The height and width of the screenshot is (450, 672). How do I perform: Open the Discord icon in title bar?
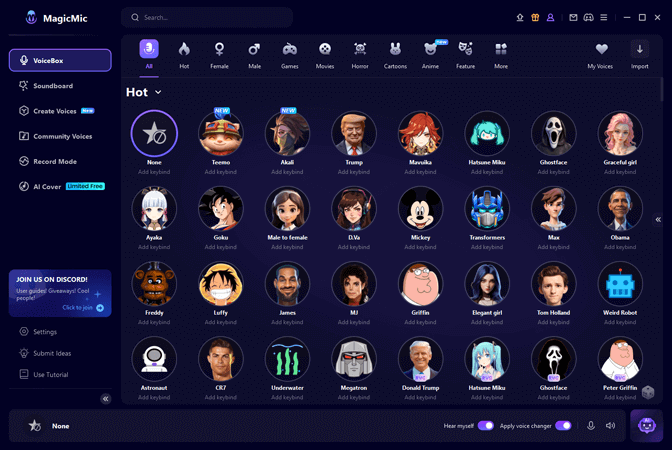tap(588, 17)
